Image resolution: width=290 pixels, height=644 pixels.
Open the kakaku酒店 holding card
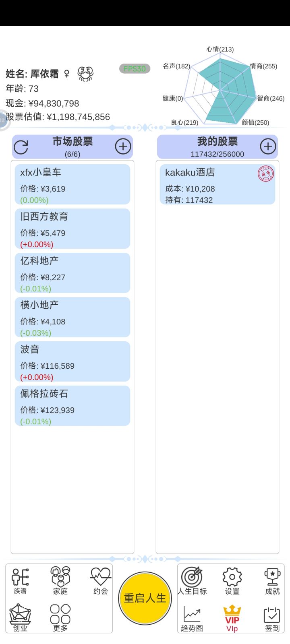tap(217, 184)
